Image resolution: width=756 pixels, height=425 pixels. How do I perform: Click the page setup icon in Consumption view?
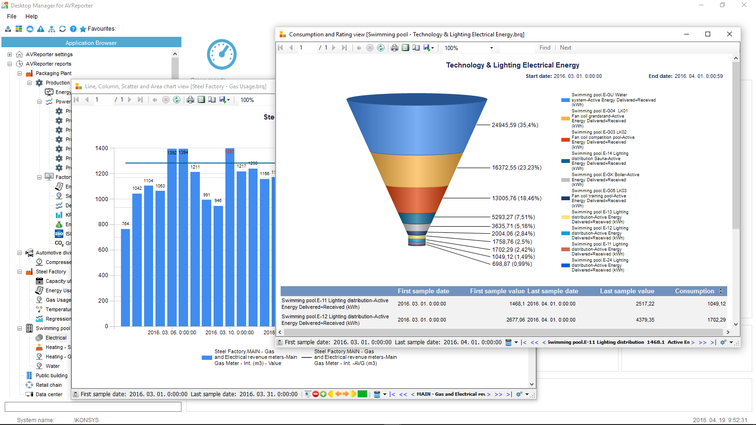tap(416, 48)
